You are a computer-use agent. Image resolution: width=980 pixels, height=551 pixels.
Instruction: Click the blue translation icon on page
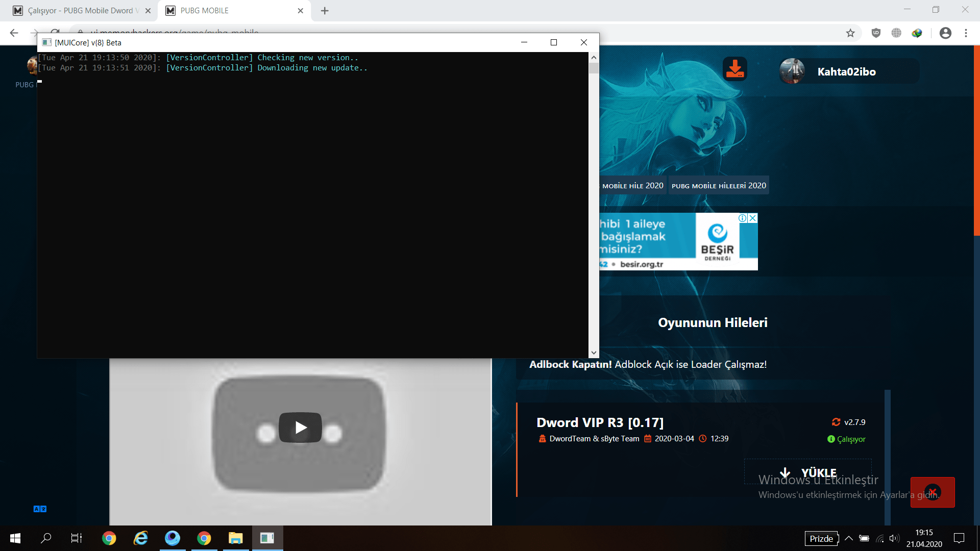40,509
